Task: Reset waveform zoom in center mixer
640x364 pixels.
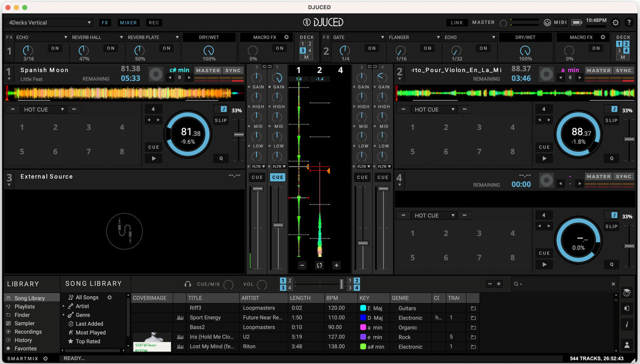Action: pyautogui.click(x=319, y=265)
